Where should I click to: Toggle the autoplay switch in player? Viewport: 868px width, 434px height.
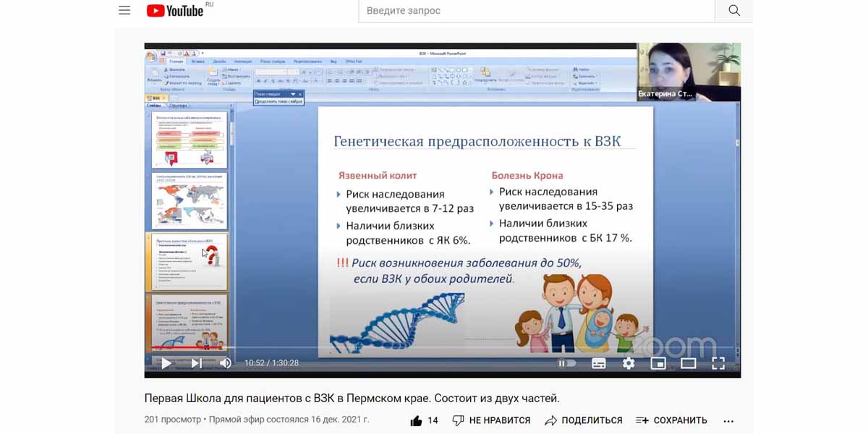coord(566,363)
